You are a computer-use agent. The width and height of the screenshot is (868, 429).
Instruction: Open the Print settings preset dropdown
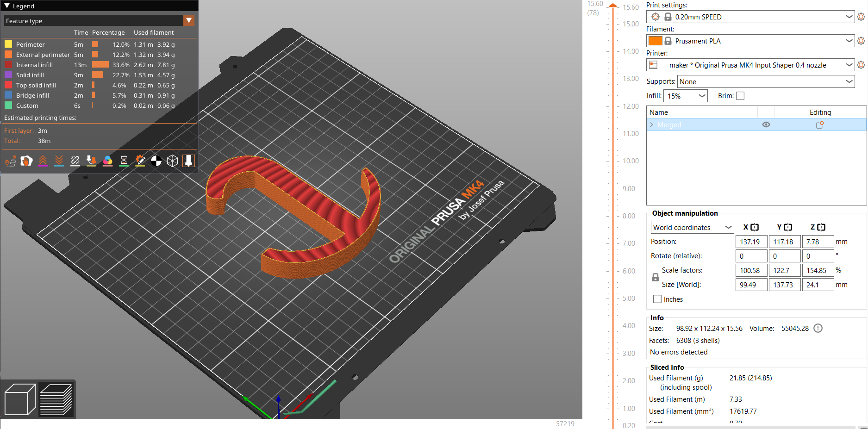click(x=849, y=17)
